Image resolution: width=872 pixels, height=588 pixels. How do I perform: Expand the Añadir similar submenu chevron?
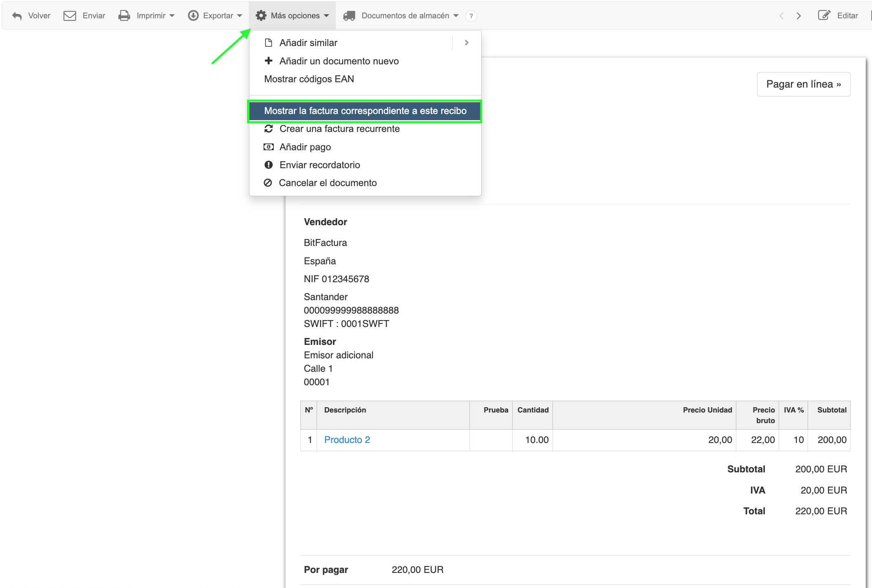click(467, 43)
